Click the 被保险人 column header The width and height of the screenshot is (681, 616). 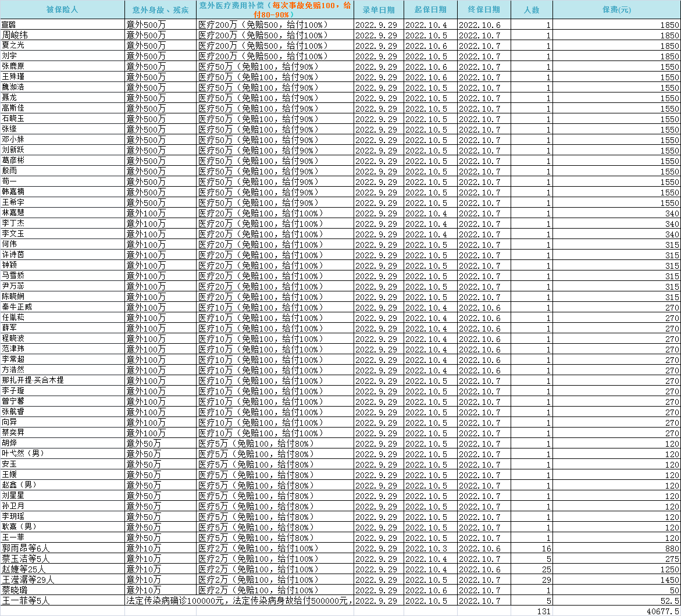(62, 10)
